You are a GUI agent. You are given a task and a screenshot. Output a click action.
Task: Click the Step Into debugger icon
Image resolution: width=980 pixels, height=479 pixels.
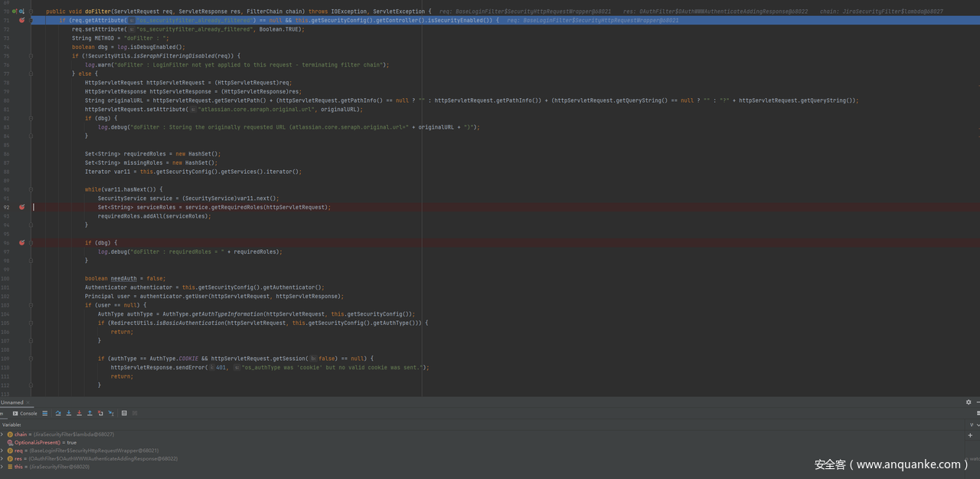(x=69, y=413)
